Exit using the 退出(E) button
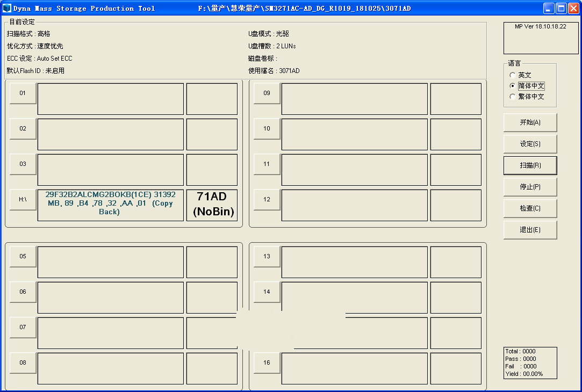This screenshot has height=392, width=582. 530,230
